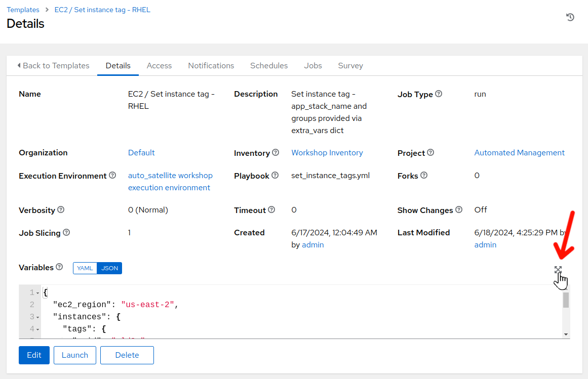This screenshot has width=588, height=379.
Task: Click the scrollbar down arrow in variables editor
Action: (566, 334)
